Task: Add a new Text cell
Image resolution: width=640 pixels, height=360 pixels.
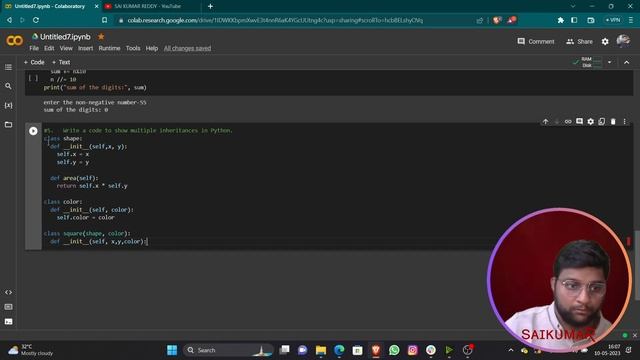Action: (x=61, y=62)
